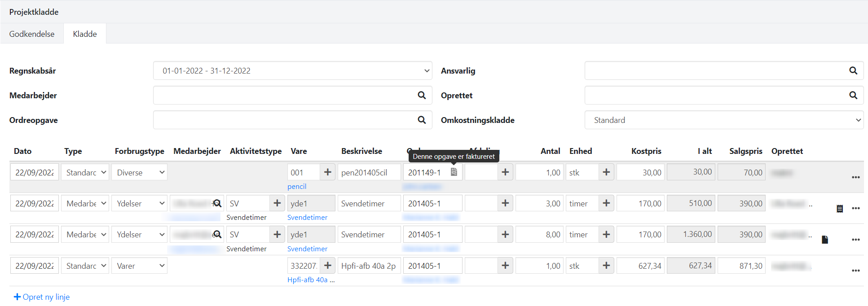868x306 pixels.
Task: Open Type dropdown in the 8,00 timer row
Action: pyautogui.click(x=85, y=234)
